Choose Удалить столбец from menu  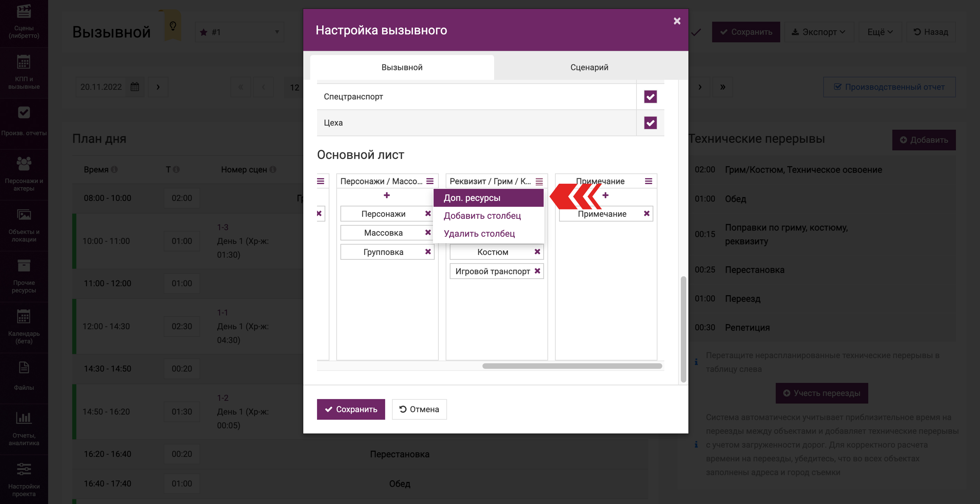pyautogui.click(x=489, y=234)
